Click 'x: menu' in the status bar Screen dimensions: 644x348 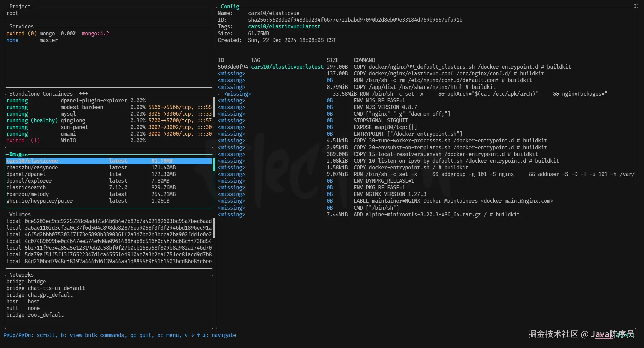point(169,335)
